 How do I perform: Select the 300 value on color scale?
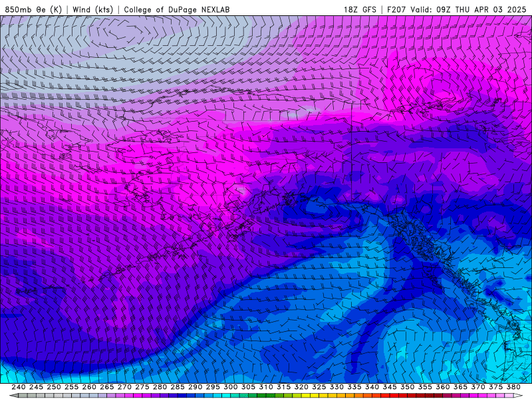point(230,387)
